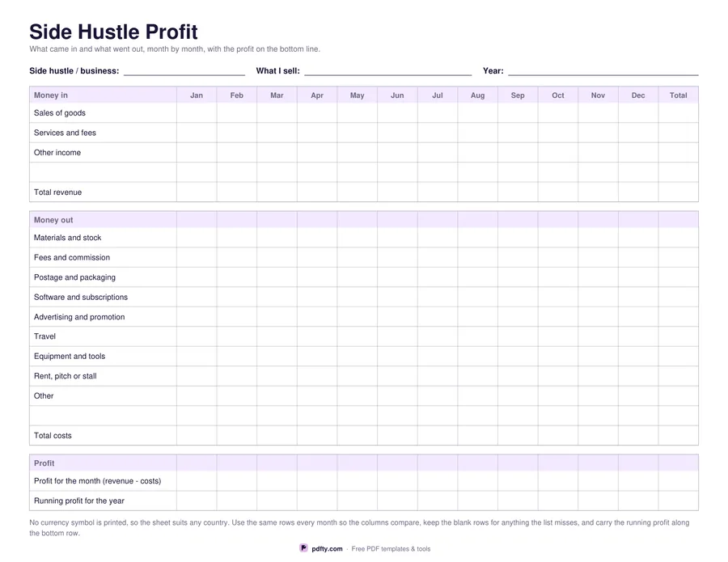This screenshot has height=562, width=728.
Task: Select the Jun column header
Action: (397, 95)
